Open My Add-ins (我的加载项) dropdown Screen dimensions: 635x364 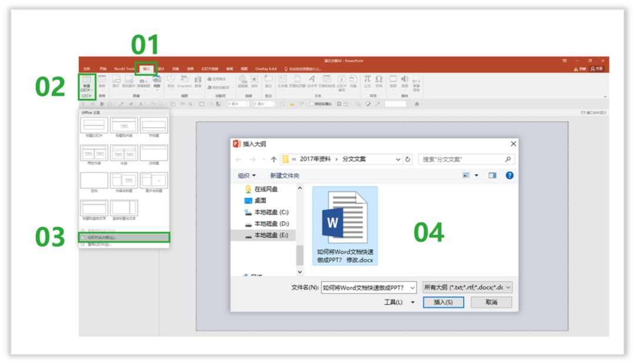tap(220, 87)
